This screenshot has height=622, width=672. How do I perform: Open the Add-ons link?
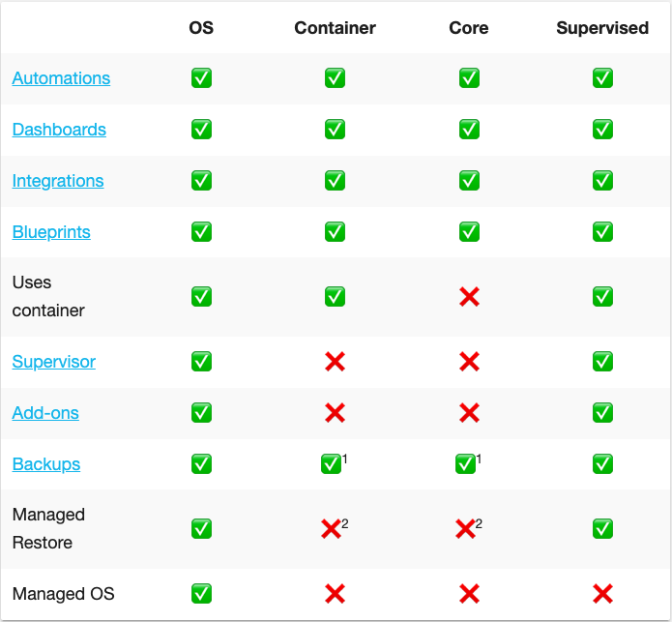tap(45, 413)
